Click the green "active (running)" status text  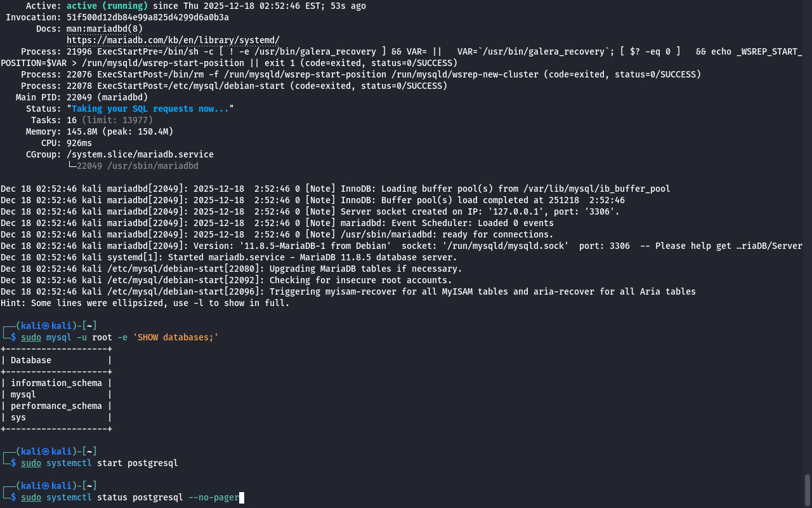coord(107,6)
